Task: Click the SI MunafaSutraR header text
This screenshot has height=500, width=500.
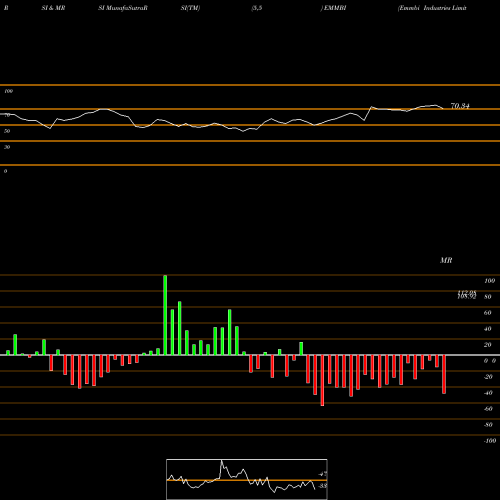Action: [123, 8]
